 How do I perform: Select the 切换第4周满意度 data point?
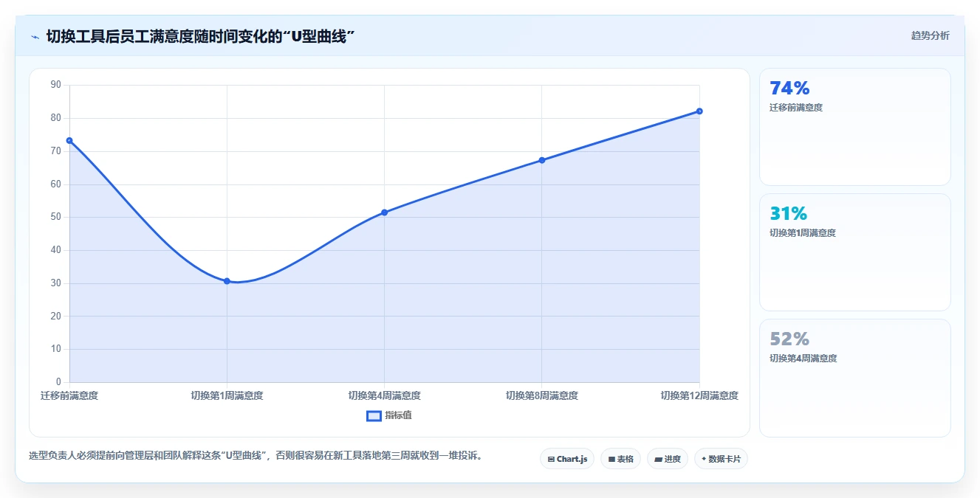coord(384,212)
